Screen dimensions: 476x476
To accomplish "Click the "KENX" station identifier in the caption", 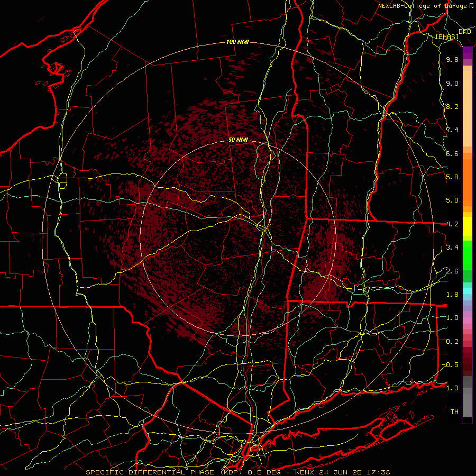I will tap(305, 472).
